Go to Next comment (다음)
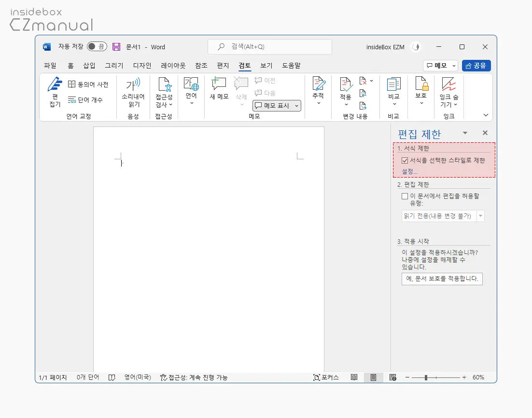Image resolution: width=532 pixels, height=418 pixels. (265, 93)
